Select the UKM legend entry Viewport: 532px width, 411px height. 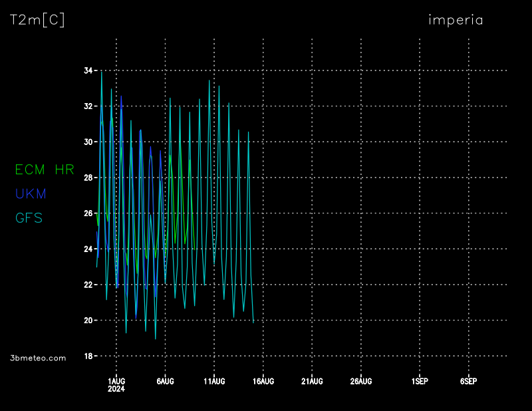click(31, 194)
